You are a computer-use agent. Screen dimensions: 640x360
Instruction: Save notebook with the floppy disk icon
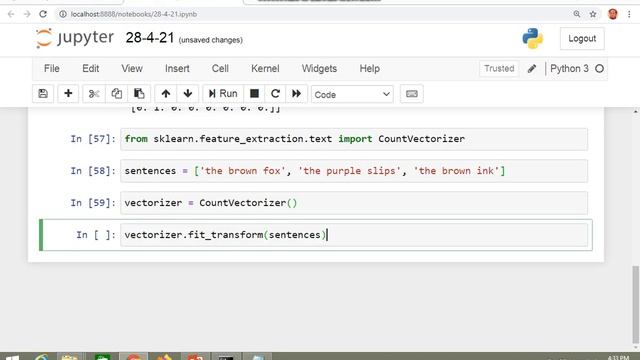(43, 94)
